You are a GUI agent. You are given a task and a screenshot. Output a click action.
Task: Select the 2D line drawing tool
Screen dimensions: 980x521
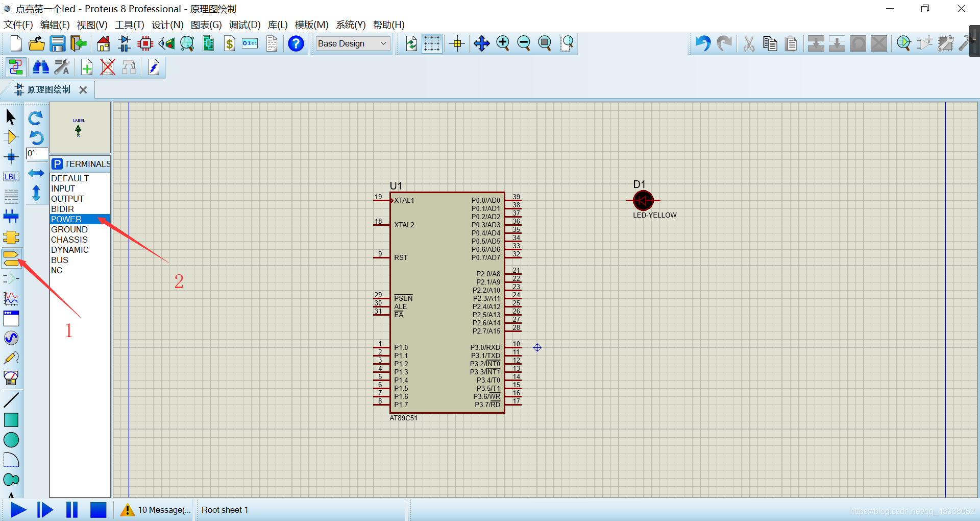(x=11, y=399)
